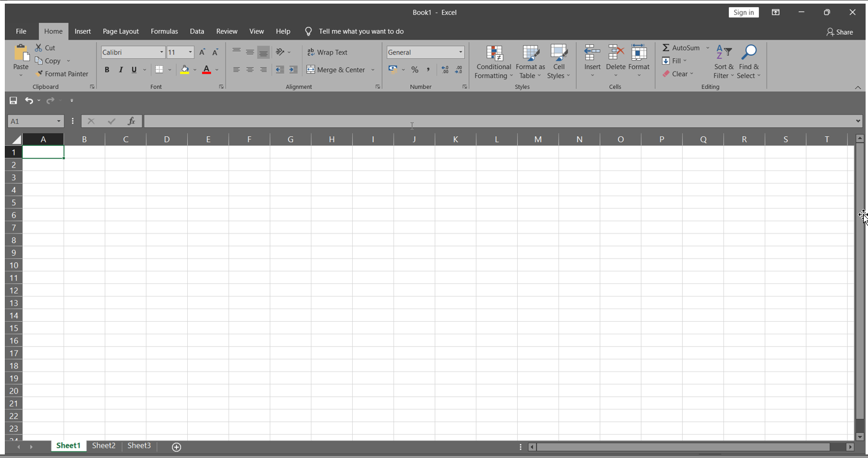The image size is (868, 458).
Task: Open the Name Box dropdown arrow
Action: pos(59,121)
